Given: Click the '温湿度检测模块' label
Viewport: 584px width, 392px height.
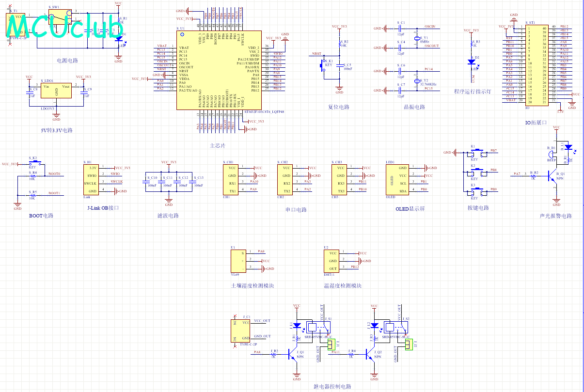Looking at the screenshot, I should (343, 286).
